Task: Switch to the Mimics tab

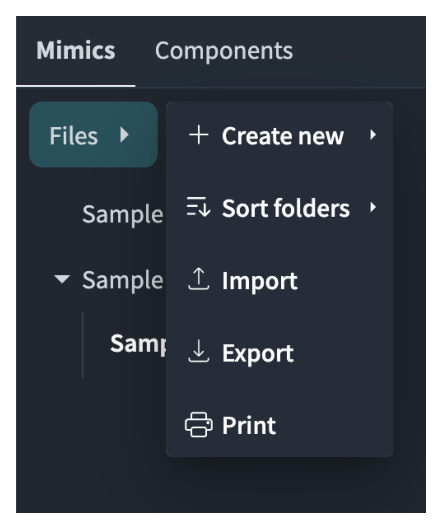Action: pos(76,51)
